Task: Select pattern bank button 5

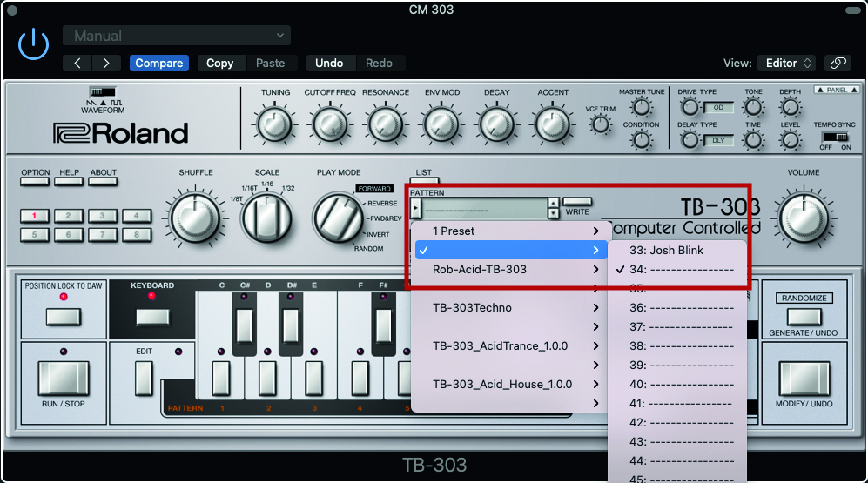Action: click(x=34, y=235)
